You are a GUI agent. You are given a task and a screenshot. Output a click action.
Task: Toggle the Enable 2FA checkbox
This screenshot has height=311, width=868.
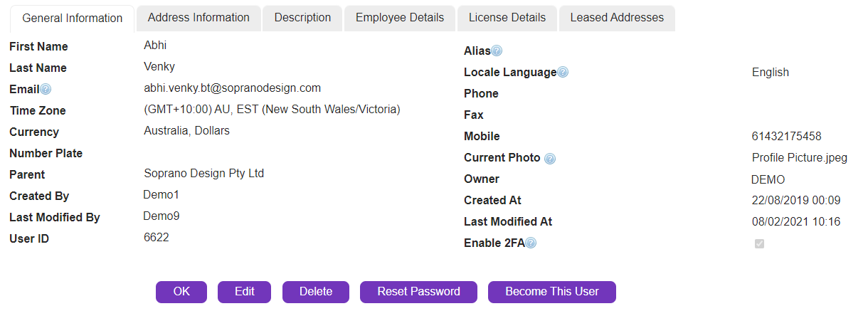pyautogui.click(x=759, y=244)
